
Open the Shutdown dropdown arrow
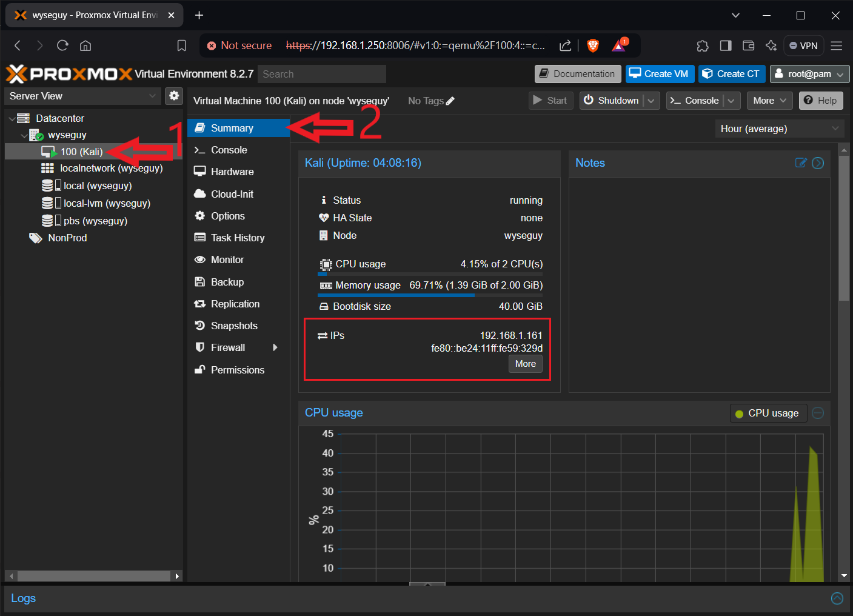pyautogui.click(x=651, y=101)
